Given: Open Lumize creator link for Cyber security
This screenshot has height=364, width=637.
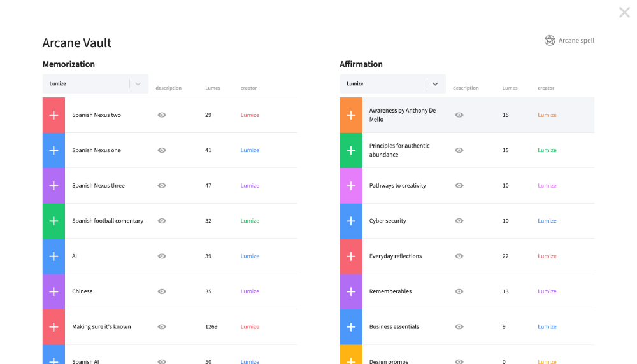Looking at the screenshot, I should coord(547,221).
